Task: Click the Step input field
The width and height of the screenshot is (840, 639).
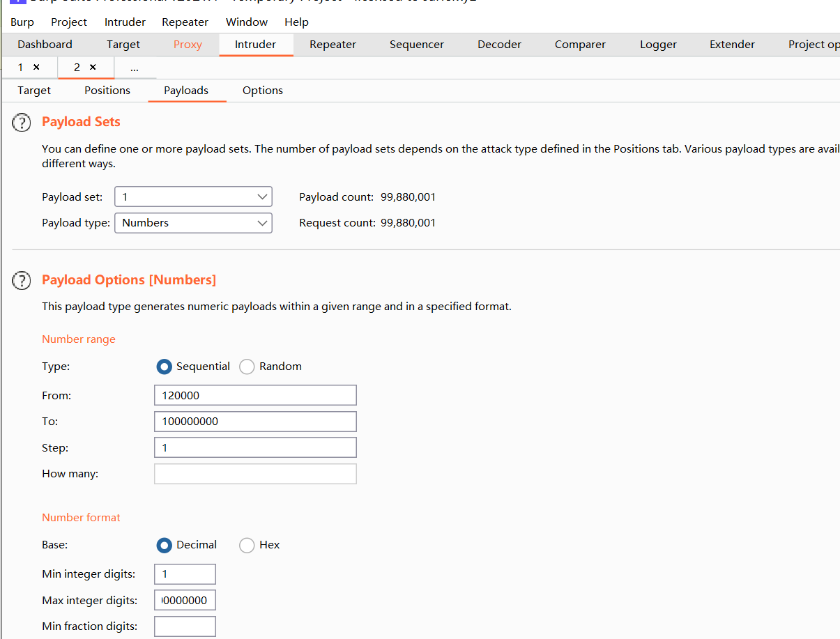Action: pyautogui.click(x=255, y=447)
